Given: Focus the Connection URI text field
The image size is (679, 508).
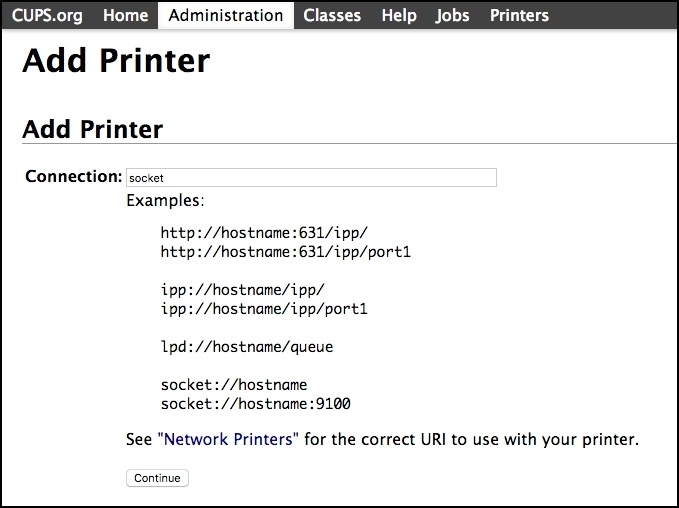Looking at the screenshot, I should coord(311,178).
